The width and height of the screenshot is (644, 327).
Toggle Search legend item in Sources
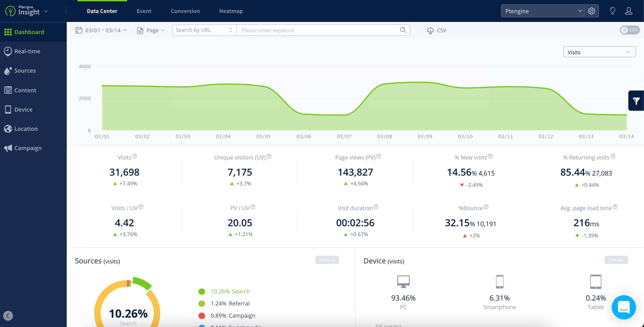(x=230, y=291)
